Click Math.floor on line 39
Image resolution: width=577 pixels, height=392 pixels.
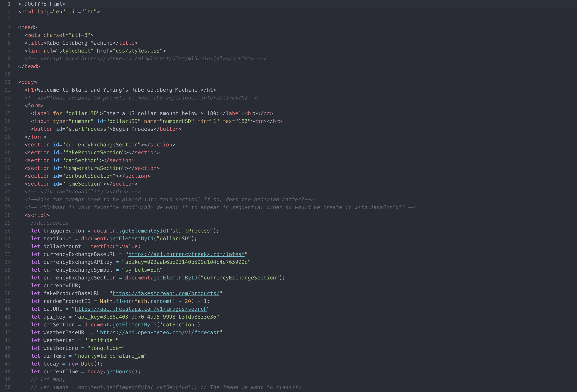click(x=115, y=301)
